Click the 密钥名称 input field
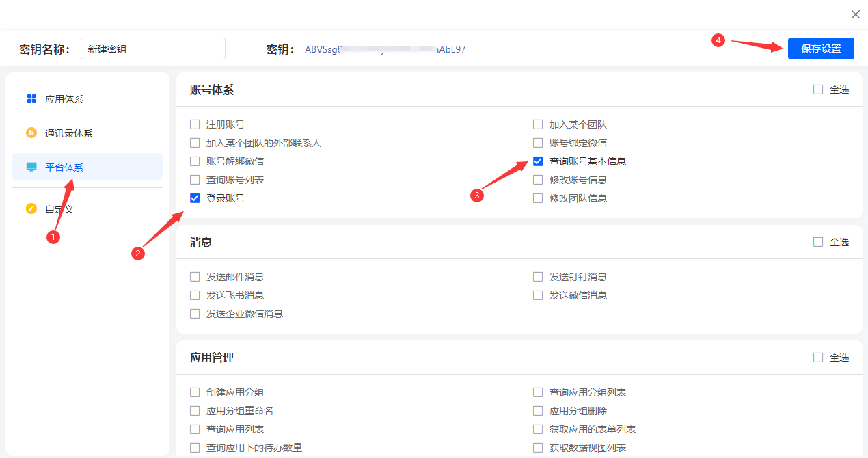Screen dimensions: 868x458 tap(152, 49)
